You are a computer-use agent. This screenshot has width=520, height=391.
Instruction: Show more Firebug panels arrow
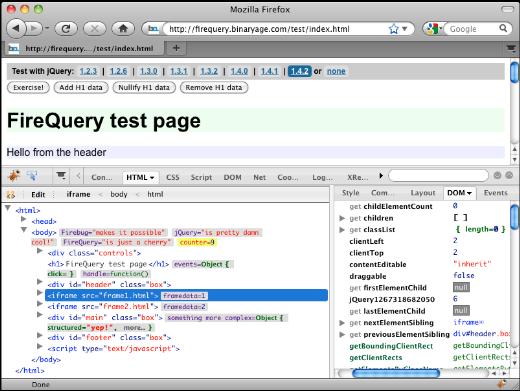381,176
